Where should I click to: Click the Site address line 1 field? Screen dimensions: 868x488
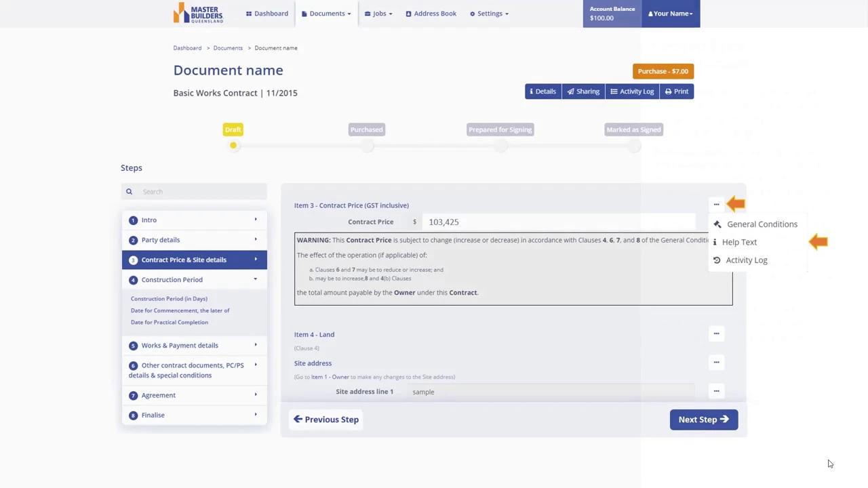(551, 392)
